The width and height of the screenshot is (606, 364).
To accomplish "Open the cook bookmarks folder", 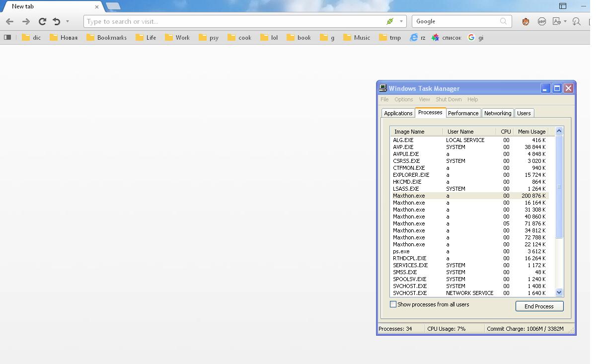I will click(239, 37).
